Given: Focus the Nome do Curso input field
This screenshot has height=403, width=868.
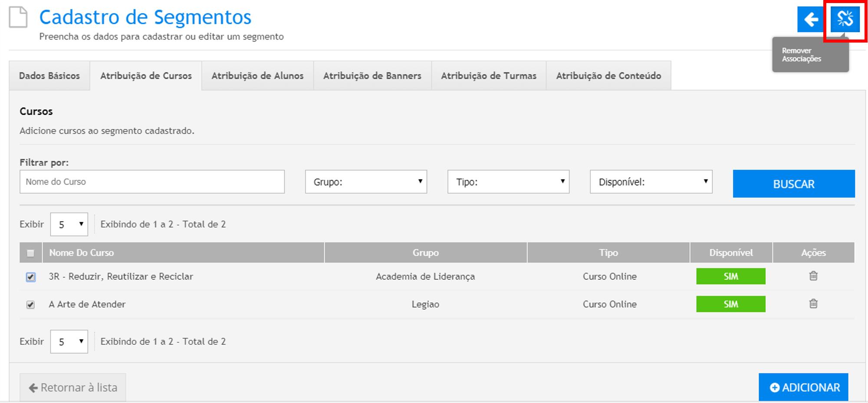Looking at the screenshot, I should [152, 182].
